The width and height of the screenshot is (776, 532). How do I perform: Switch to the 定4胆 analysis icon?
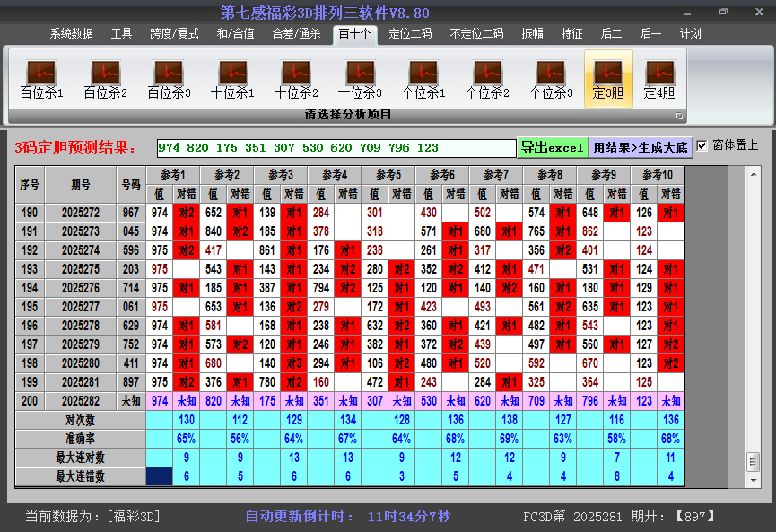[x=659, y=79]
